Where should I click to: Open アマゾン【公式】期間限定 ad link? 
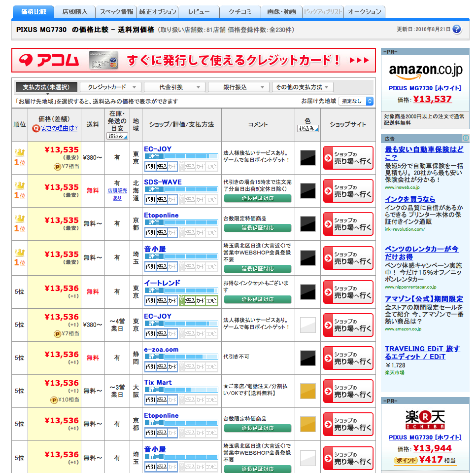click(424, 299)
